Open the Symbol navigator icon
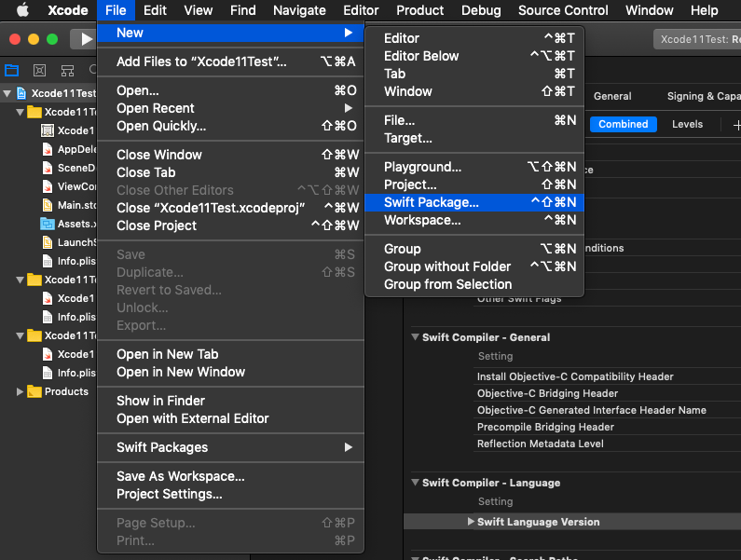Viewport: 741px width, 560px height. (68, 71)
